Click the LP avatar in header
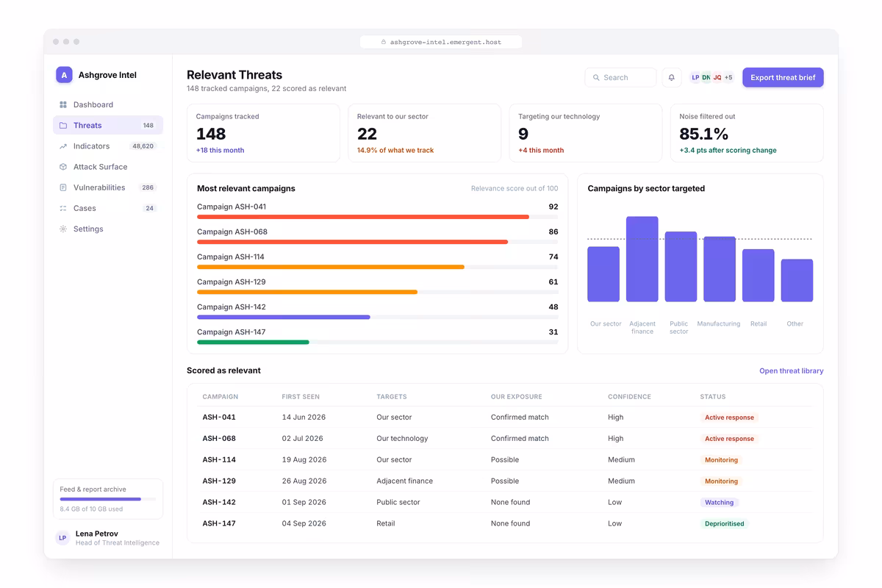The height and width of the screenshot is (588, 882). coord(695,77)
